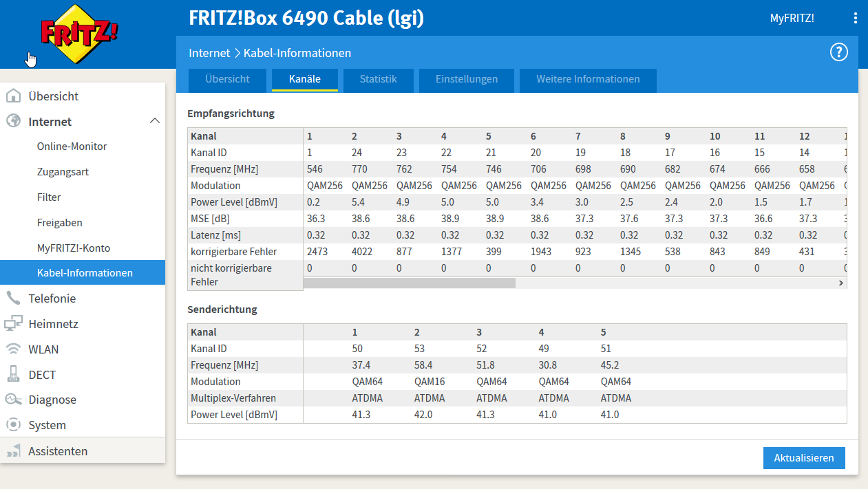The height and width of the screenshot is (489, 868).
Task: Click upstream power level 42.0
Action: pos(423,415)
